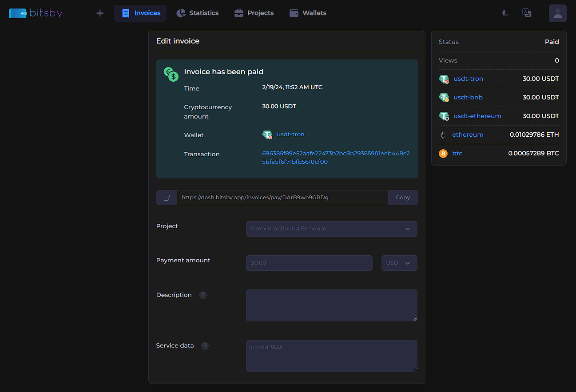
Task: Click the usdt-bnb wallet link
Action: (x=468, y=97)
